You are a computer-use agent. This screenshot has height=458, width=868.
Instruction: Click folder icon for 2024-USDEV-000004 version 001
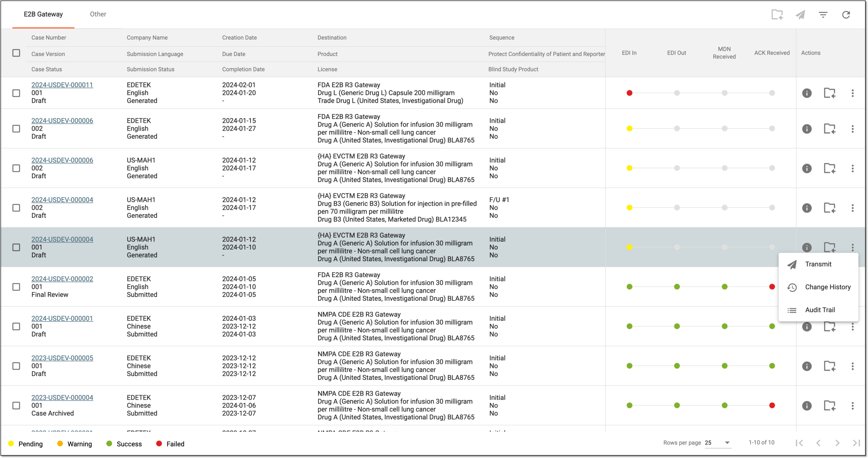[x=830, y=247]
